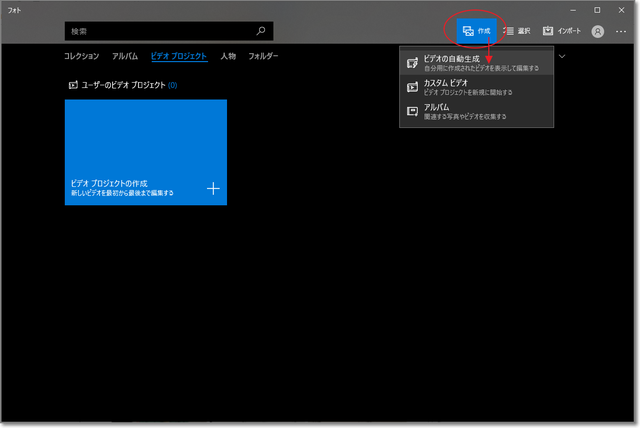
Task: Expand the chevron right of the tabs
Action: pyautogui.click(x=563, y=57)
